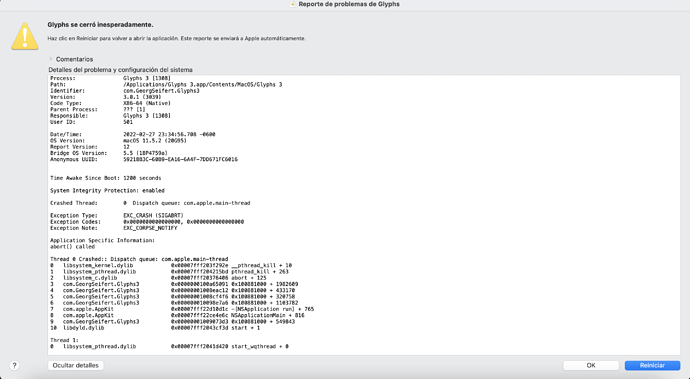
Task: Click the 'Process: Glyphs 3 [1308]' line
Action: [x=110, y=78]
